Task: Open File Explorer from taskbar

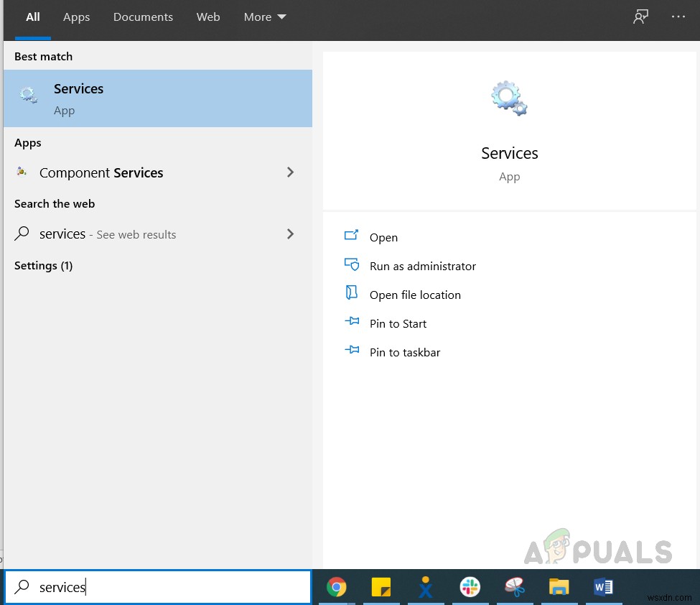Action: tap(559, 587)
